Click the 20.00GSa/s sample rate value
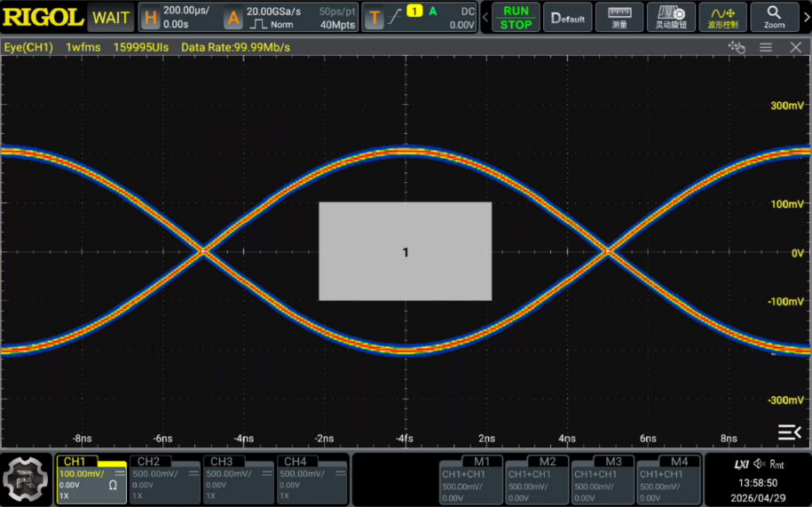Screen dimensions: 812x507 273,12
